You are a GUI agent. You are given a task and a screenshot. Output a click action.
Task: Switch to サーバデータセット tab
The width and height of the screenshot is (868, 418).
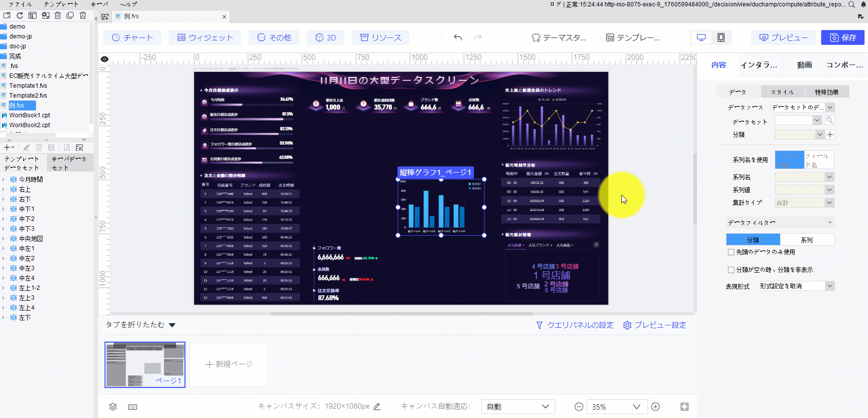pyautogui.click(x=69, y=163)
